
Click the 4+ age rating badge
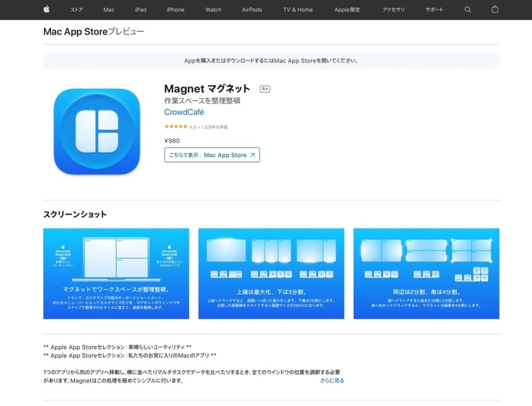(265, 89)
